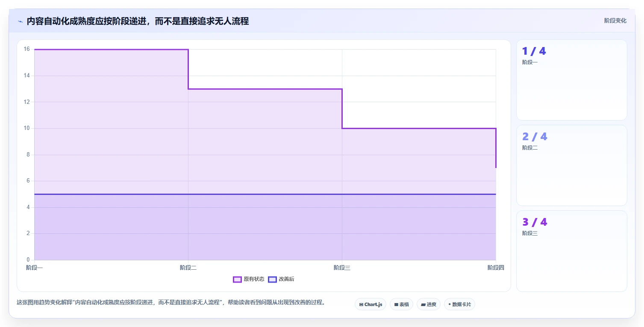Click the y-axis value 16
The image size is (644, 327).
coord(26,49)
